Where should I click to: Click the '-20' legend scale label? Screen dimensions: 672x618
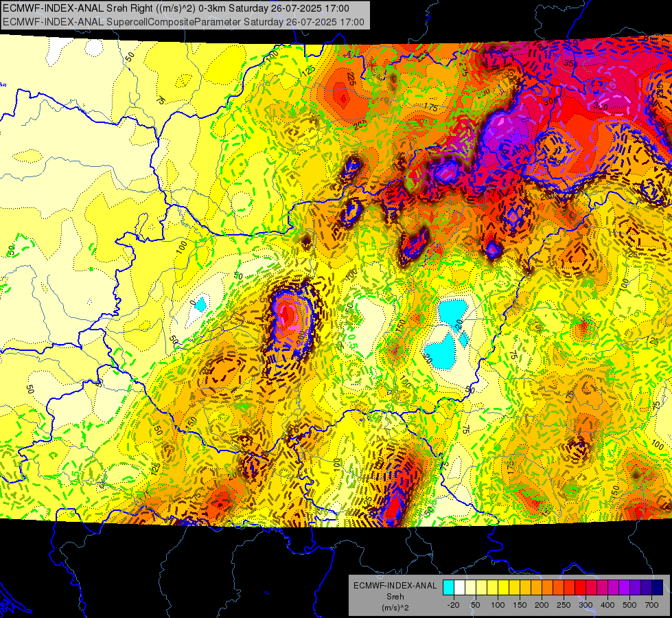tap(454, 605)
